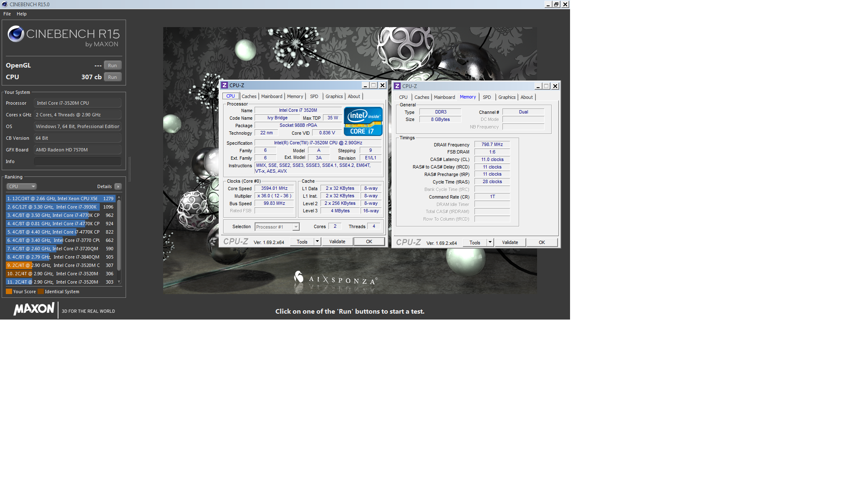This screenshot has width=868, height=488.
Task: Select ranking row 3 scoring 962
Action: 61,215
